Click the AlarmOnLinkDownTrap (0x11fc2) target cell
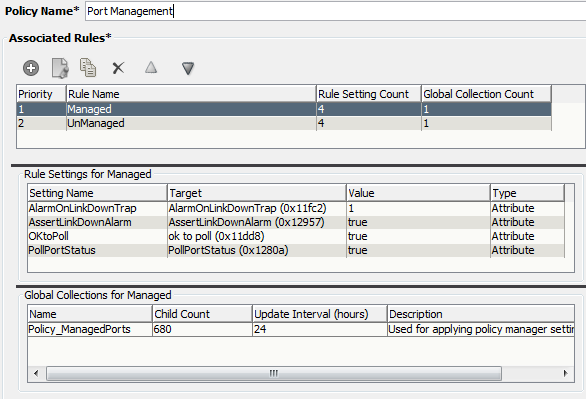This screenshot has height=399, width=586. (256, 208)
